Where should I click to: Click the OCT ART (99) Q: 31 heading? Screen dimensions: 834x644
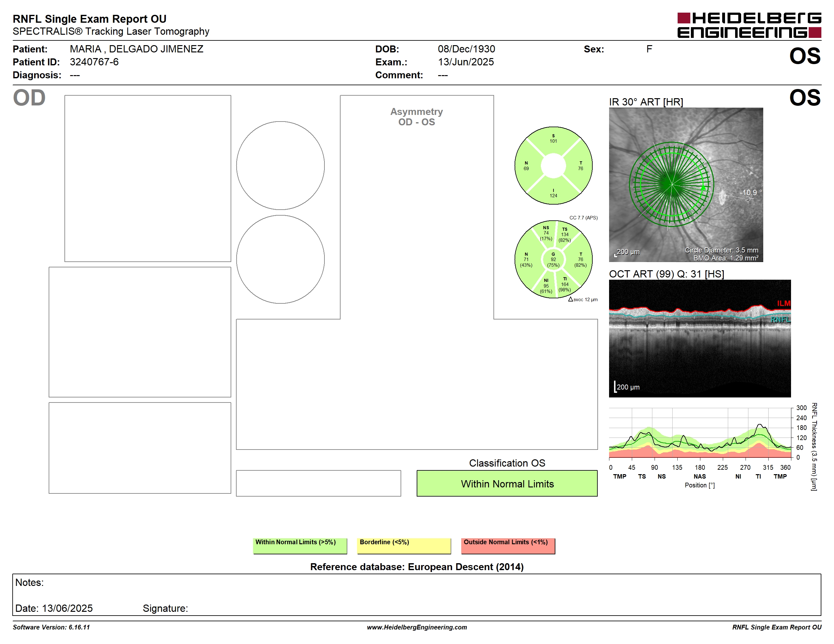(x=666, y=274)
